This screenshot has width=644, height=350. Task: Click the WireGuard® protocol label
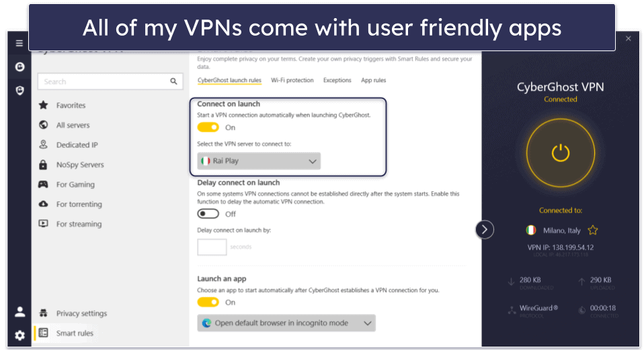coord(538,308)
